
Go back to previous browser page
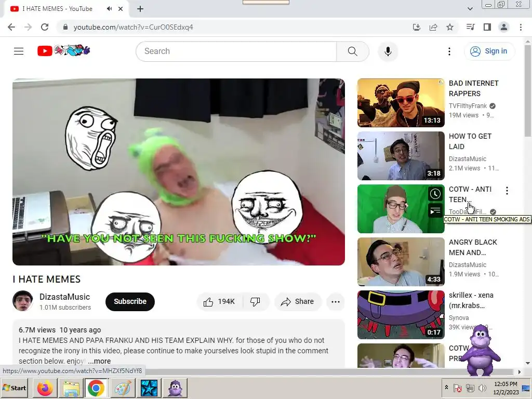[11, 27]
